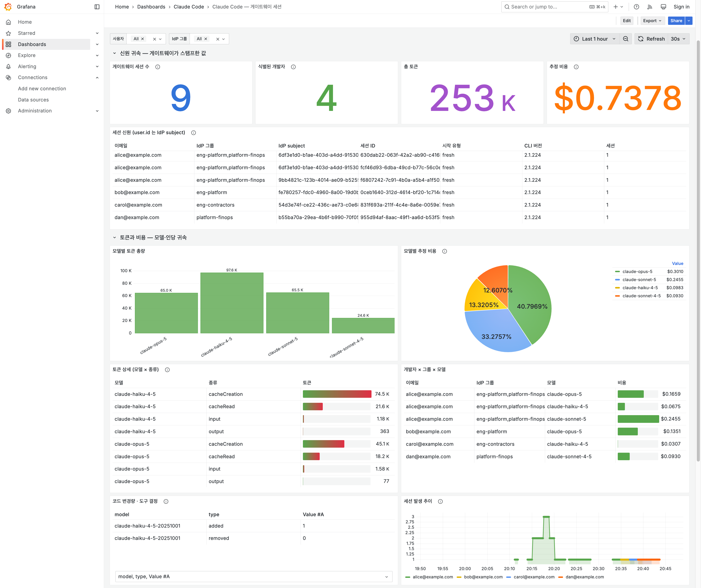The image size is (701, 588).
Task: Go to Dashboards breadcrumb
Action: pyautogui.click(x=151, y=7)
